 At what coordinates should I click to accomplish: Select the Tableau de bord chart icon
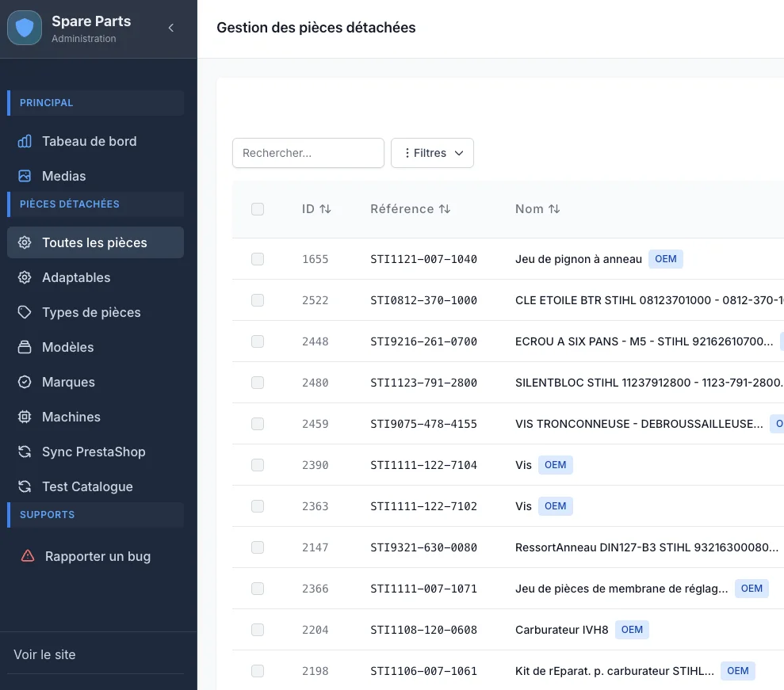(x=25, y=141)
